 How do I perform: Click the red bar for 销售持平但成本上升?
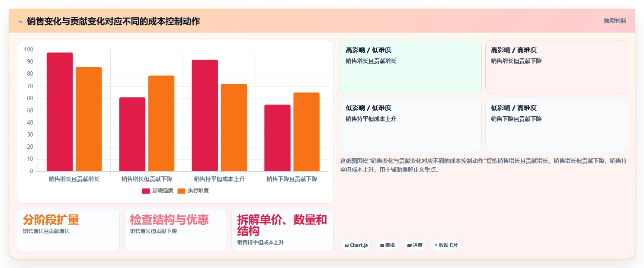coord(205,115)
